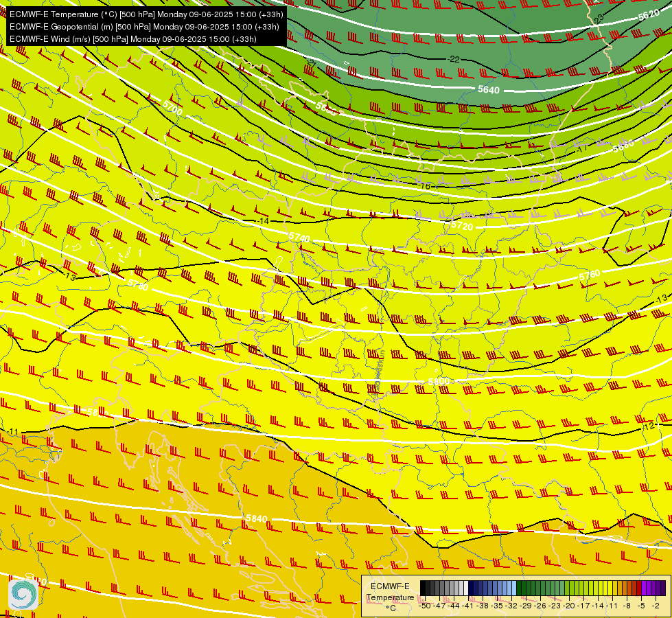This screenshot has width=672, height=618.
Task: Click the -23 legend tick label
Action: pyautogui.click(x=555, y=606)
